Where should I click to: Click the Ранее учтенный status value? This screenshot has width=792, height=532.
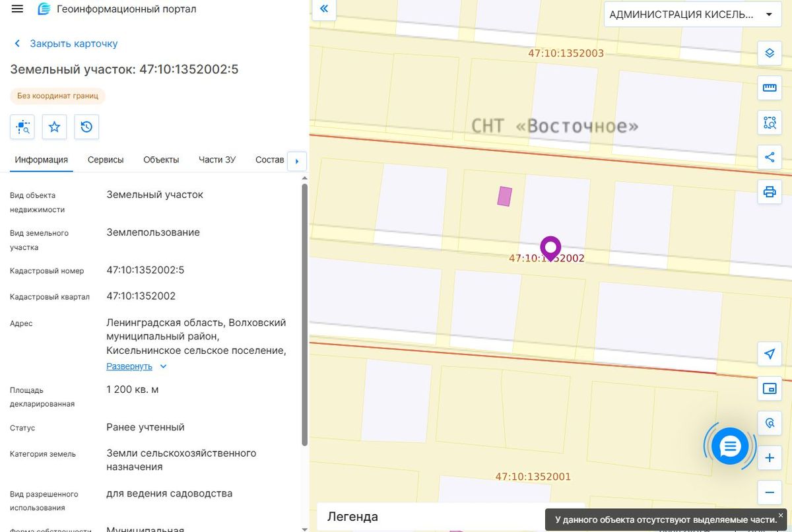[x=145, y=427]
